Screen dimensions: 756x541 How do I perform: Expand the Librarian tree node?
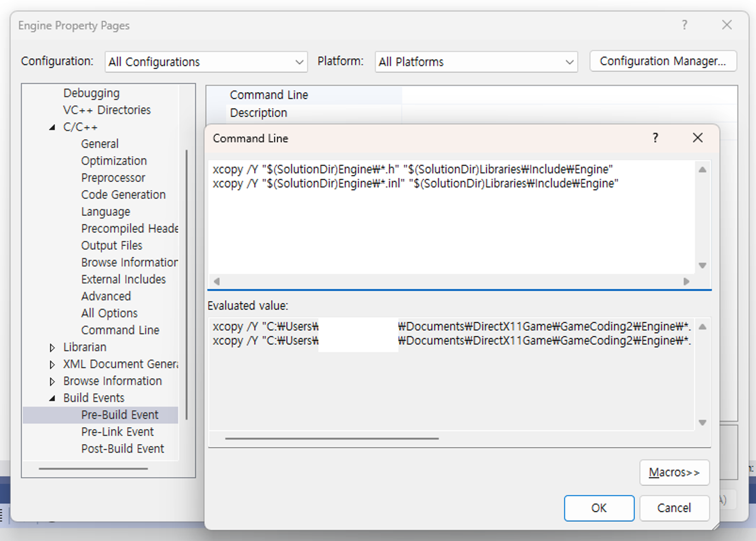point(52,348)
